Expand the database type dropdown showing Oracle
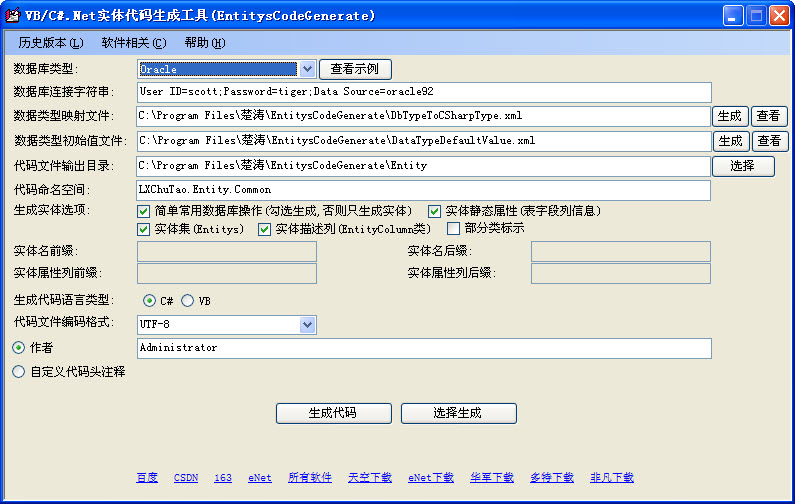The width and height of the screenshot is (795, 504). 307,69
